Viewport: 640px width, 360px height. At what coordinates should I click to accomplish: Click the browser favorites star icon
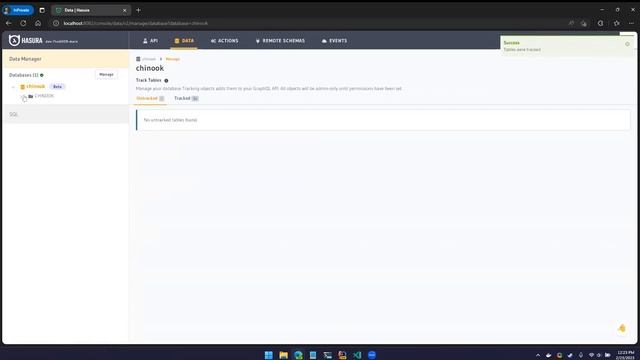[x=616, y=23]
